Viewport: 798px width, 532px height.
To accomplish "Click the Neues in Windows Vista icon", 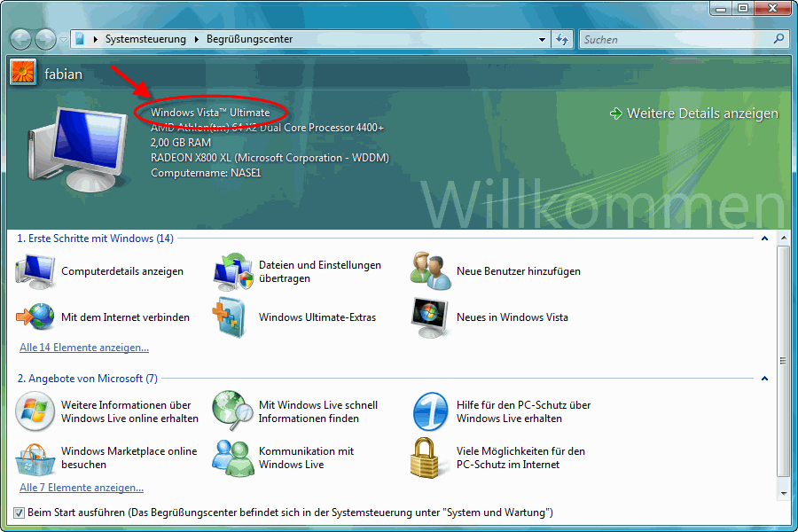I will coord(430,318).
